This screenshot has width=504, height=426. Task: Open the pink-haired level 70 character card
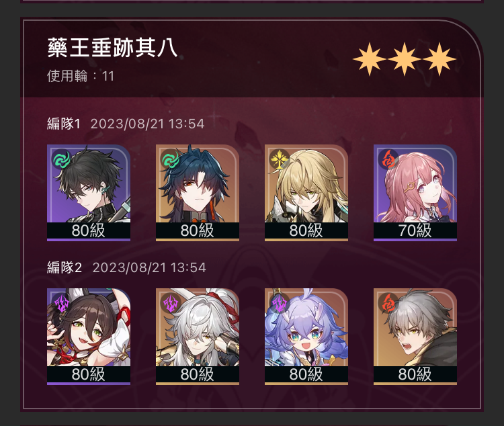[415, 193]
